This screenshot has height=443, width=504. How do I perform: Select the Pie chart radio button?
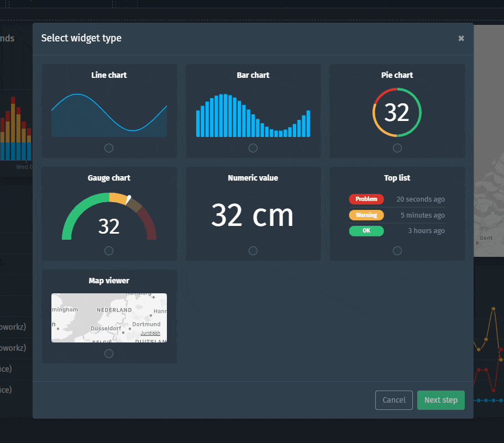(x=397, y=147)
